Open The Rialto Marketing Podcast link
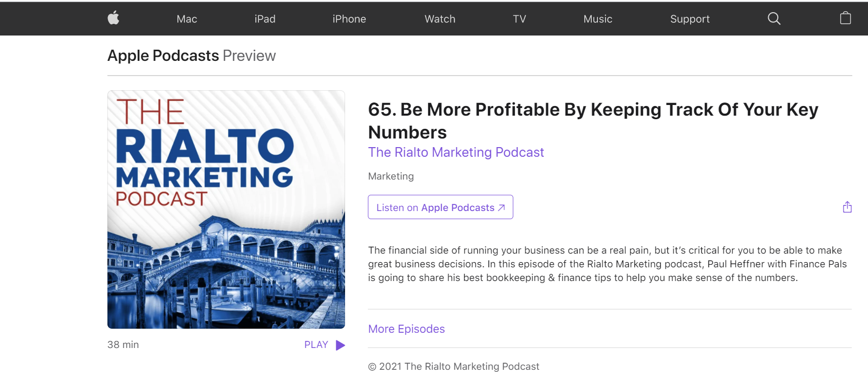Screen dimensions: 868x384 [x=456, y=152]
